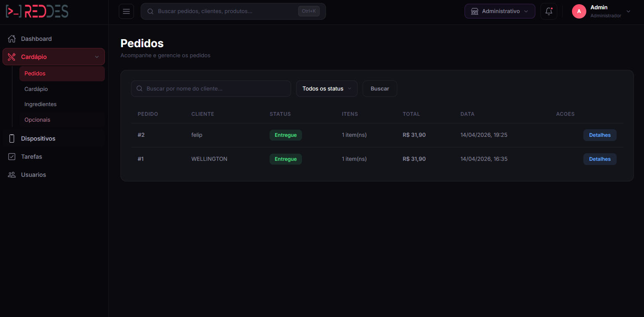Click the Dispositivos phone icon
The width and height of the screenshot is (644, 317).
(x=12, y=139)
